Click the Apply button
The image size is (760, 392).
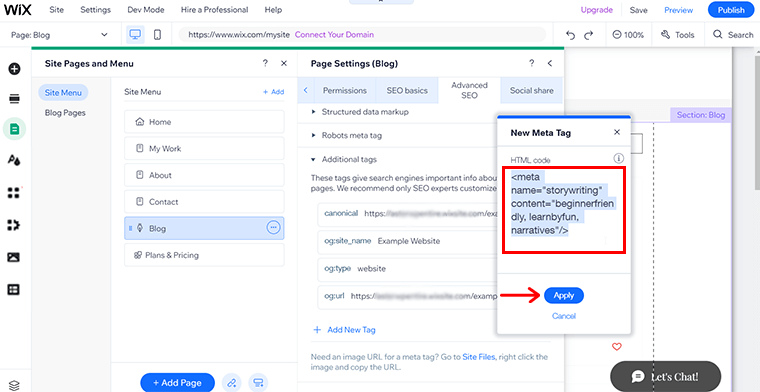point(564,296)
